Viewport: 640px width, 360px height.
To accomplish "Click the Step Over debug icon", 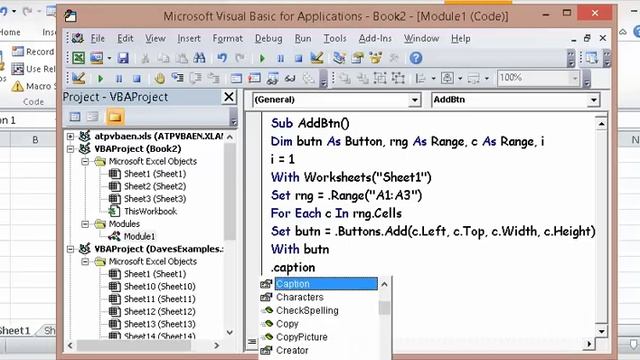I will coord(196,78).
